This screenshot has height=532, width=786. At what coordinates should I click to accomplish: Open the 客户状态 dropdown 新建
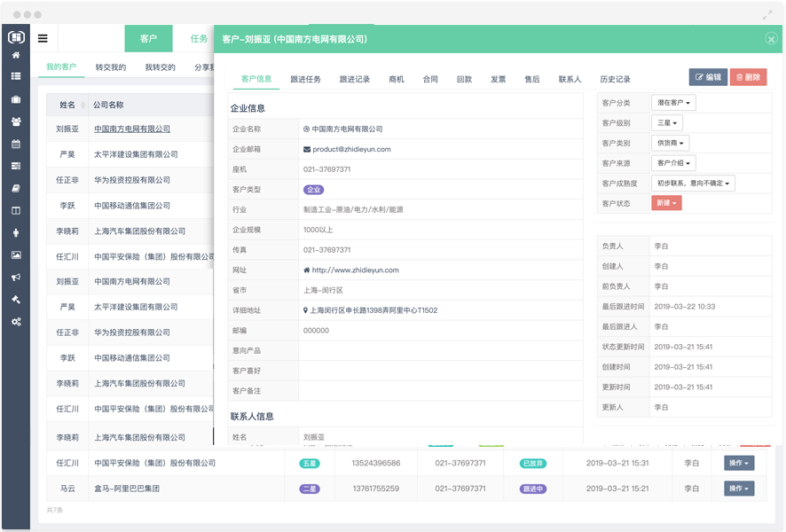pyautogui.click(x=666, y=203)
